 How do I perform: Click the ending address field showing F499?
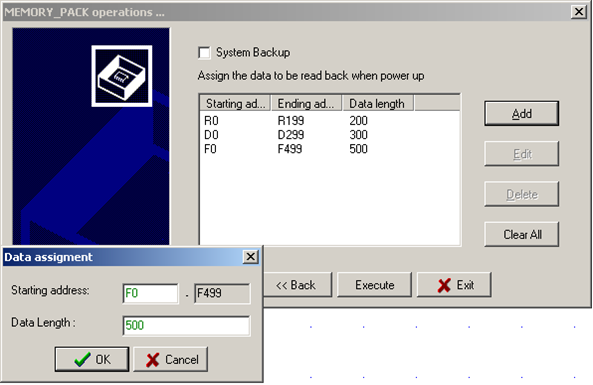222,293
